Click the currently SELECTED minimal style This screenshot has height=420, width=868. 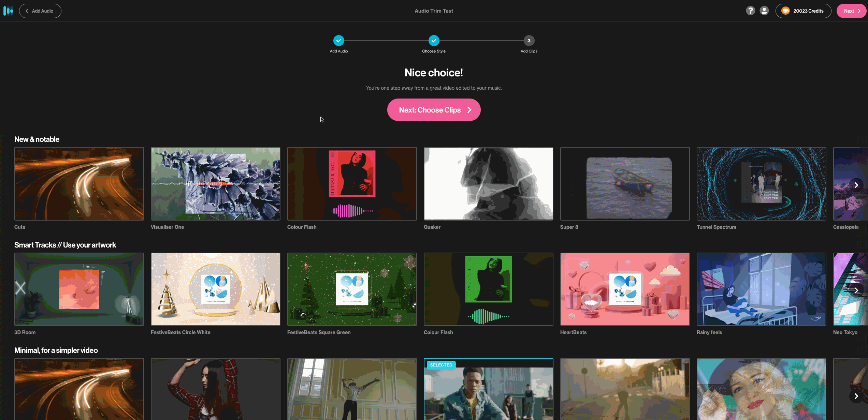[488, 390]
